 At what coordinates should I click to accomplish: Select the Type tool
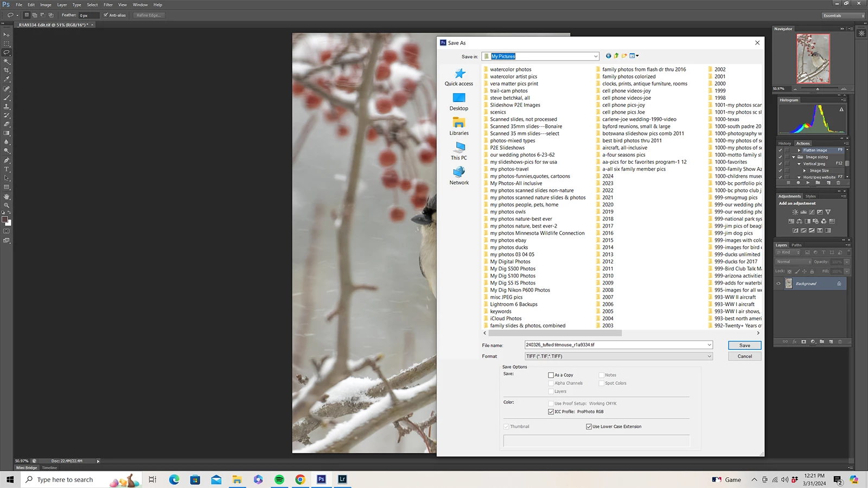[x=7, y=169]
